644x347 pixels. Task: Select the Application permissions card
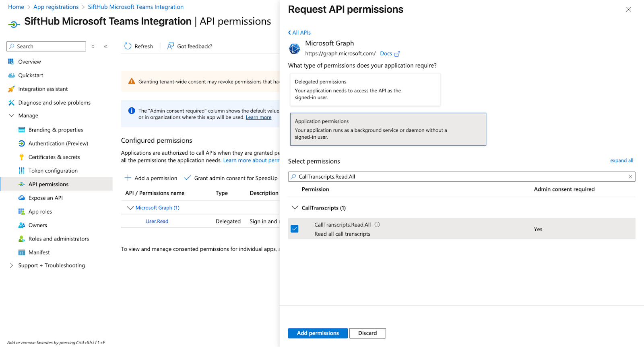(x=388, y=129)
